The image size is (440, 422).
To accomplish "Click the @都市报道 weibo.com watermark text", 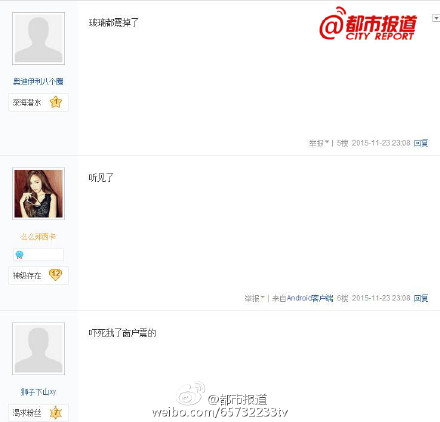I will (x=220, y=406).
